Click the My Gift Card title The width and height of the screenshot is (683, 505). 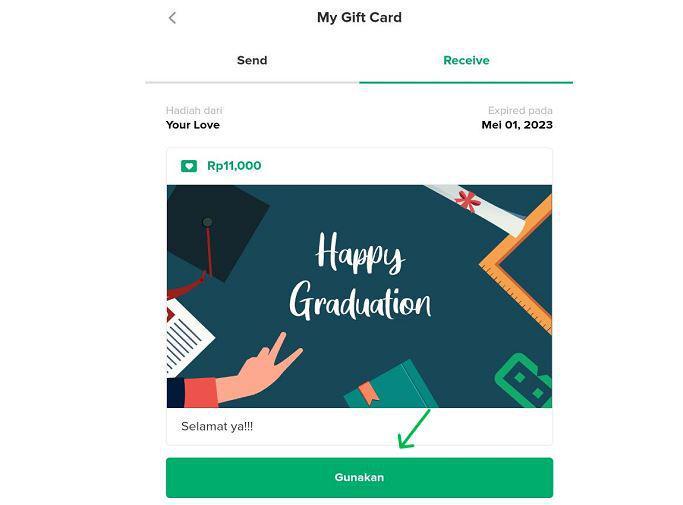pyautogui.click(x=359, y=17)
